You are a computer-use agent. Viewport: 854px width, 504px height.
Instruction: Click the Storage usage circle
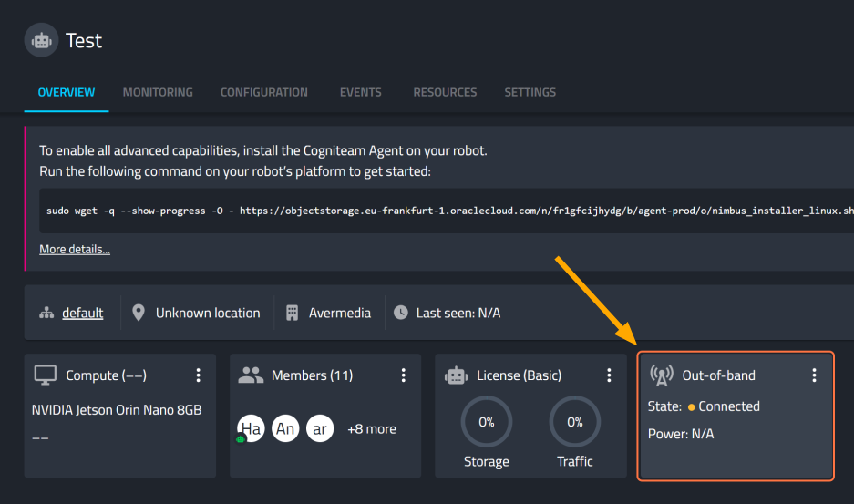click(486, 422)
